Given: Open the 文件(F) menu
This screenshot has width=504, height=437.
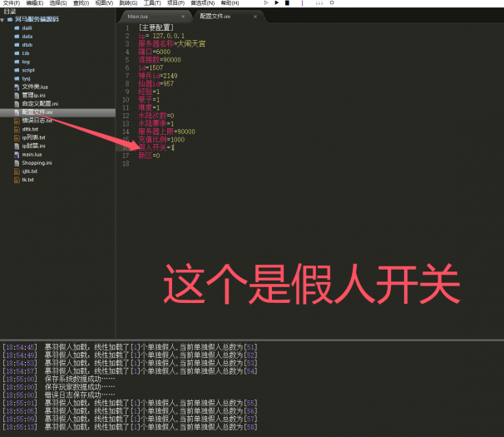Looking at the screenshot, I should pos(11,3).
